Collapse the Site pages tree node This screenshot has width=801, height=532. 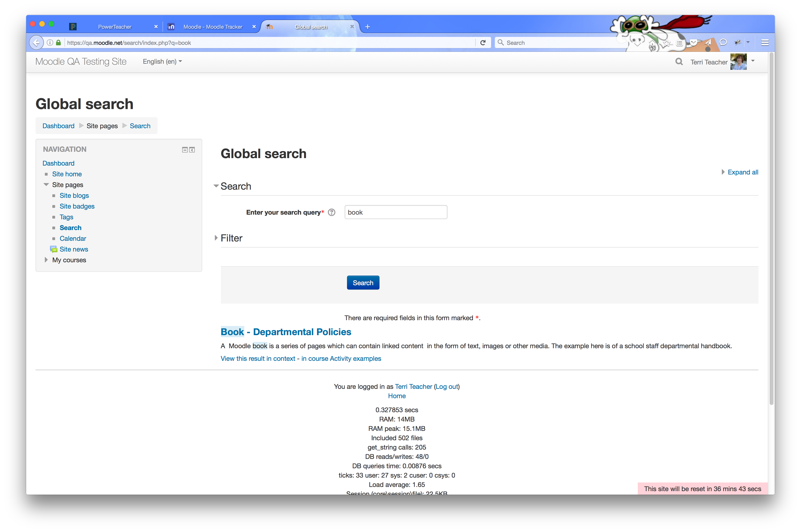46,185
